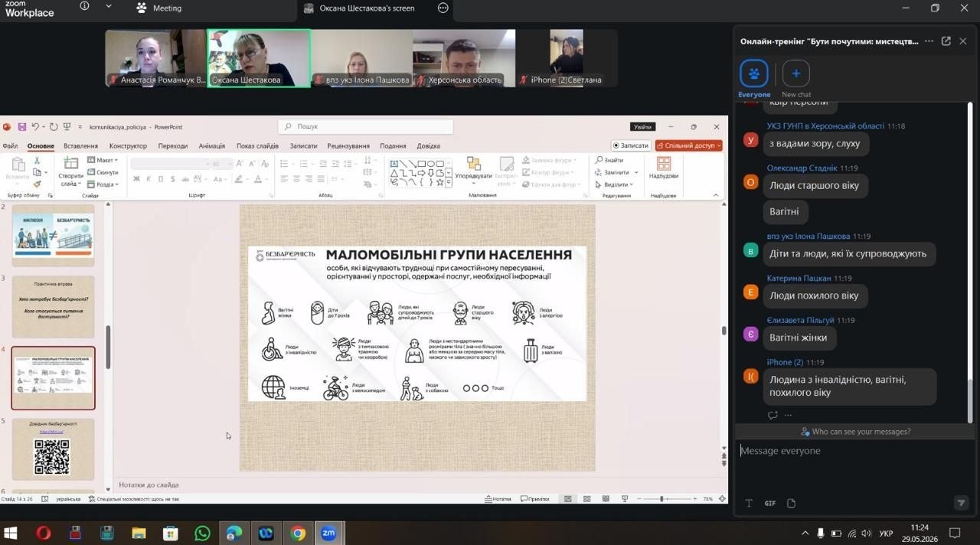Select Анастасія Романчук video thumbnail
The width and height of the screenshot is (980, 545).
point(156,58)
